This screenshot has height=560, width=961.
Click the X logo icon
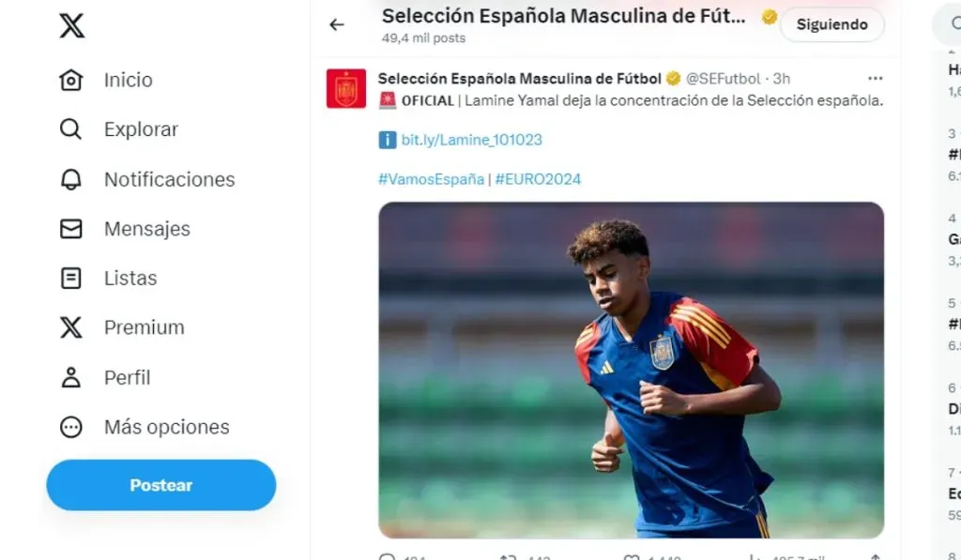coord(71,25)
